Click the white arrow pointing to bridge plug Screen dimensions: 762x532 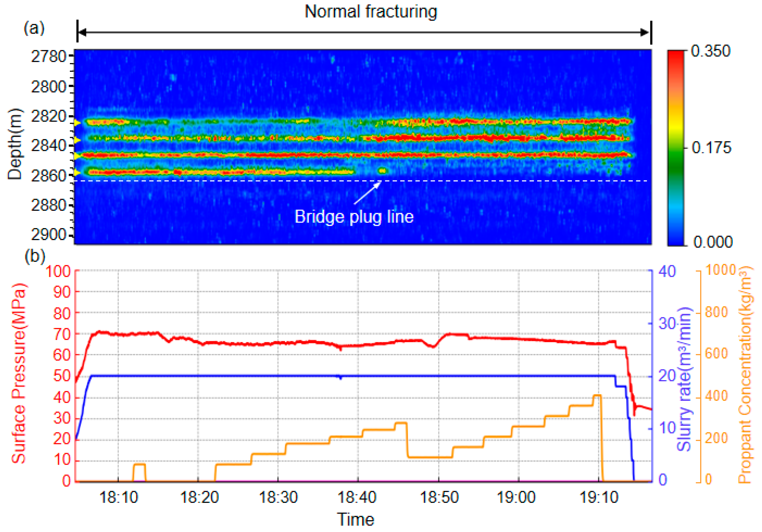pyautogui.click(x=367, y=193)
